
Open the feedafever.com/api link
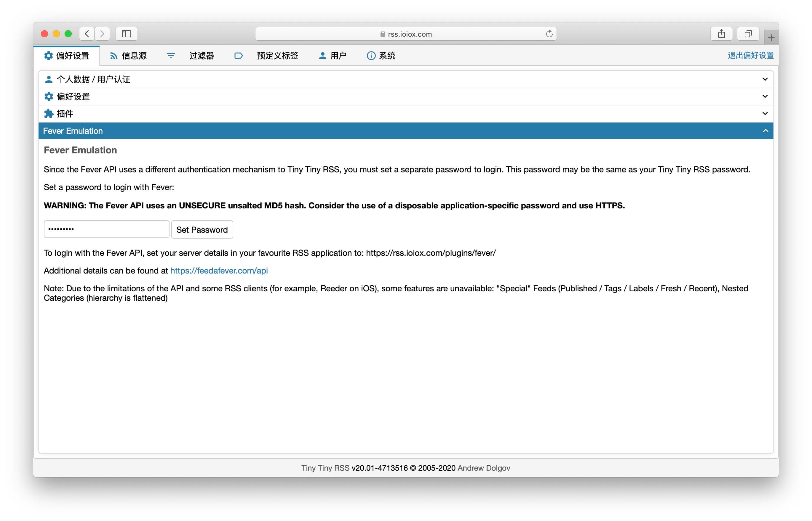pos(219,271)
